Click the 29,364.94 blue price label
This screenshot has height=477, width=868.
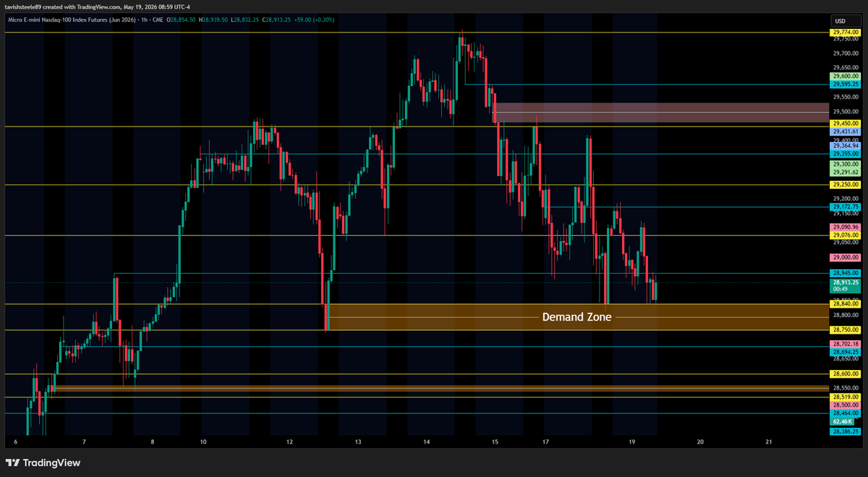(845, 145)
